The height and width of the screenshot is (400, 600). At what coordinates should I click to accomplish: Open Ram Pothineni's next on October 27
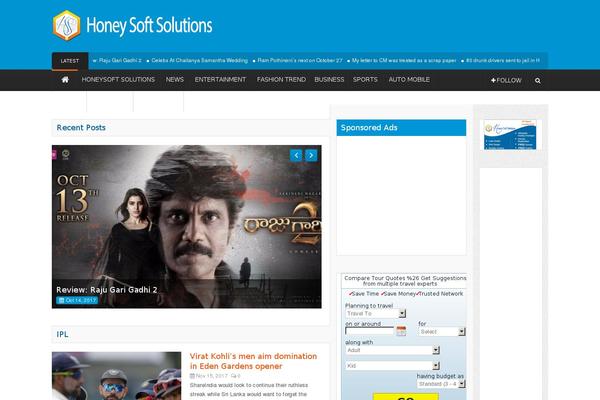tap(300, 60)
